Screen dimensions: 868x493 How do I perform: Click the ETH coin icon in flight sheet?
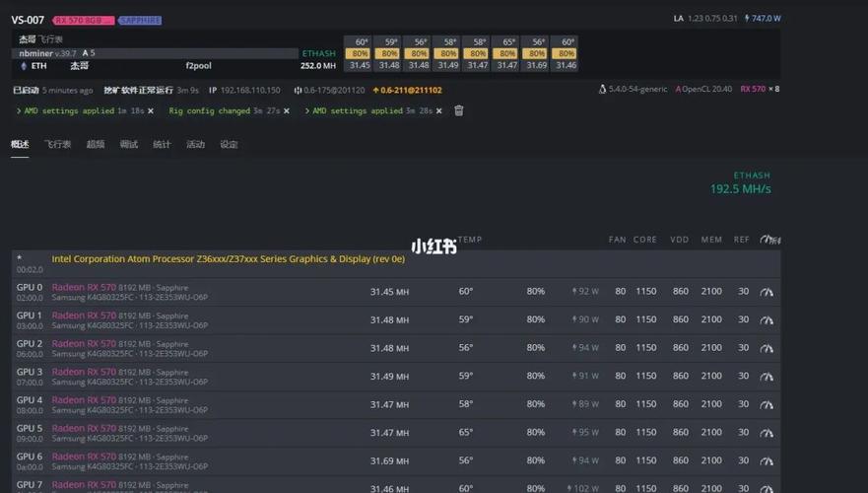(x=25, y=66)
